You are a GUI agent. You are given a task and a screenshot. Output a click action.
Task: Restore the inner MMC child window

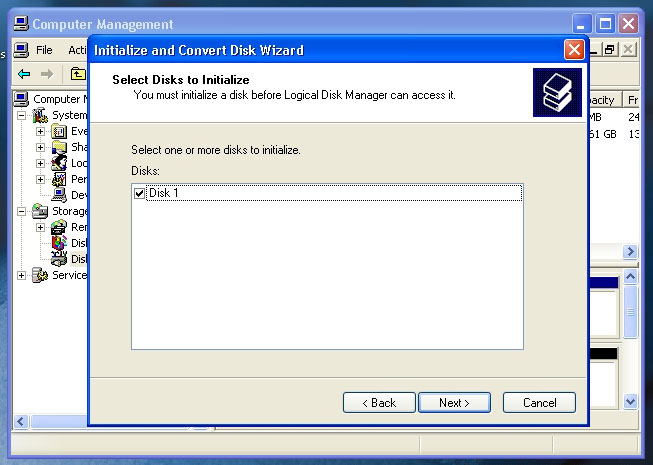(x=610, y=50)
